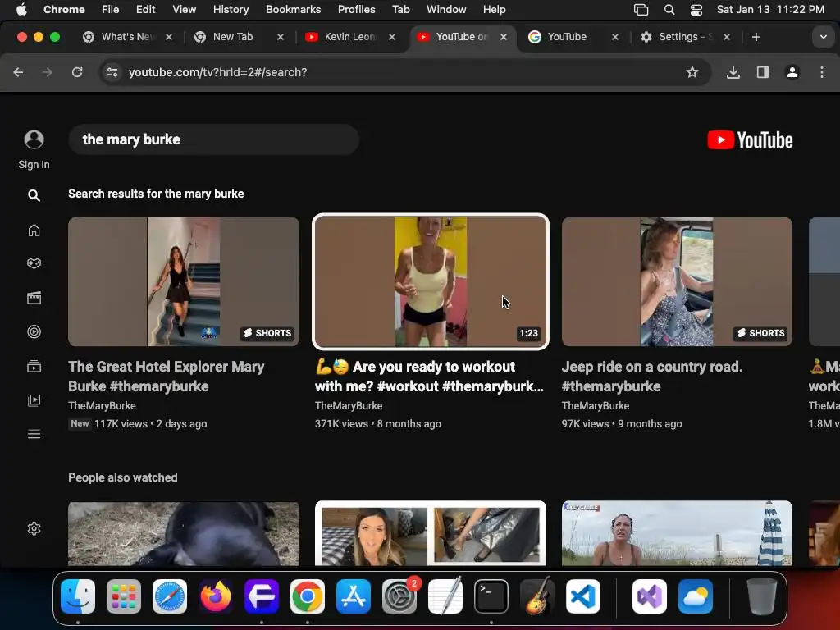Screen dimensions: 840x630
Task: Launch Firefox from the Dock
Action: pyautogui.click(x=216, y=596)
